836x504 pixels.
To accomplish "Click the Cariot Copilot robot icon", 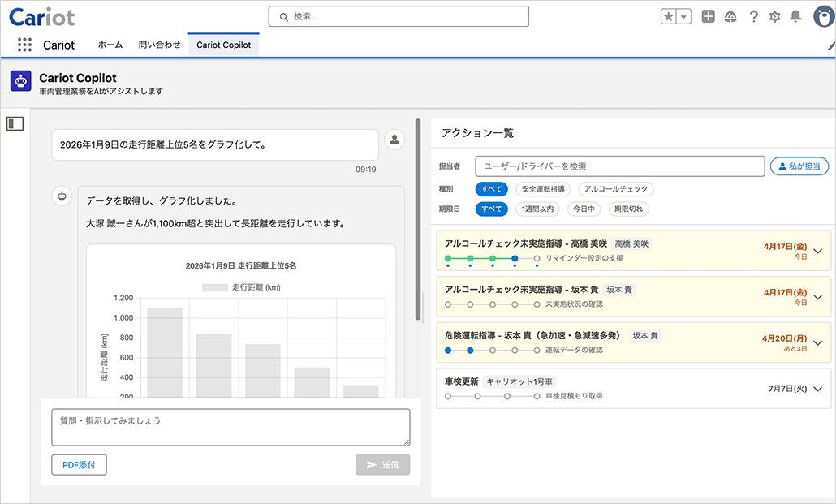I will click(x=21, y=82).
